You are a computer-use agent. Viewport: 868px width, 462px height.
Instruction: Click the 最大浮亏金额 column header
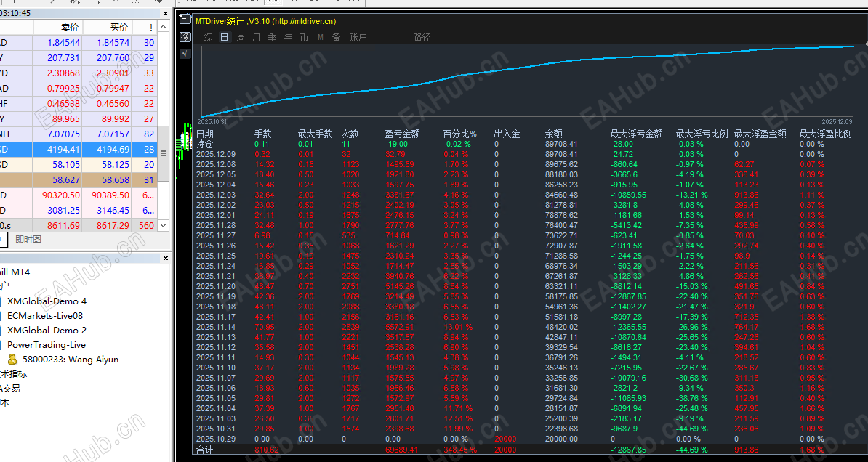[636, 134]
